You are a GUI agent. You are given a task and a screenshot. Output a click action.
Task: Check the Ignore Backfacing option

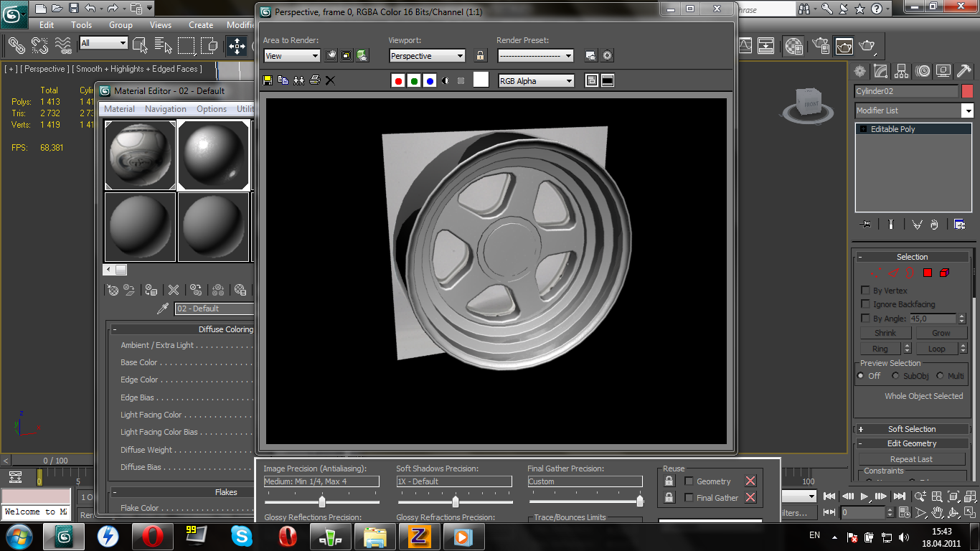coord(865,304)
